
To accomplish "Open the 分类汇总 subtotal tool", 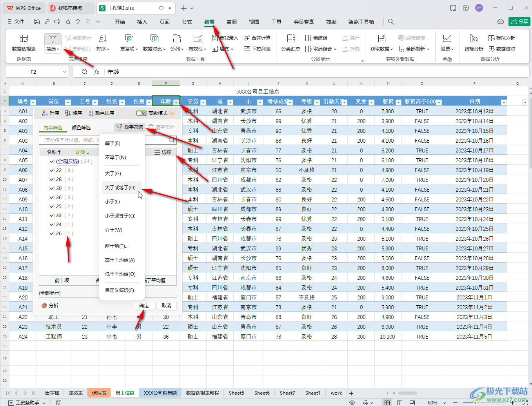I will [291, 43].
